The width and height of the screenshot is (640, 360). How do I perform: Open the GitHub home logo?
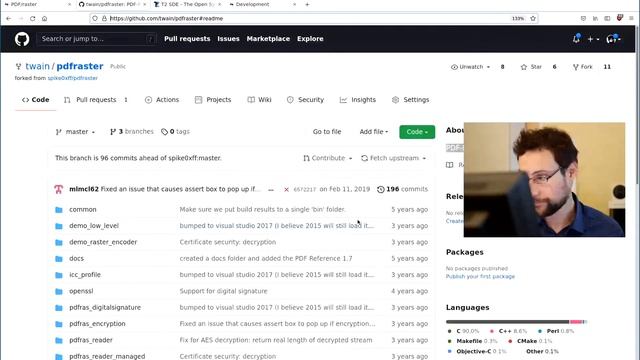[22, 39]
